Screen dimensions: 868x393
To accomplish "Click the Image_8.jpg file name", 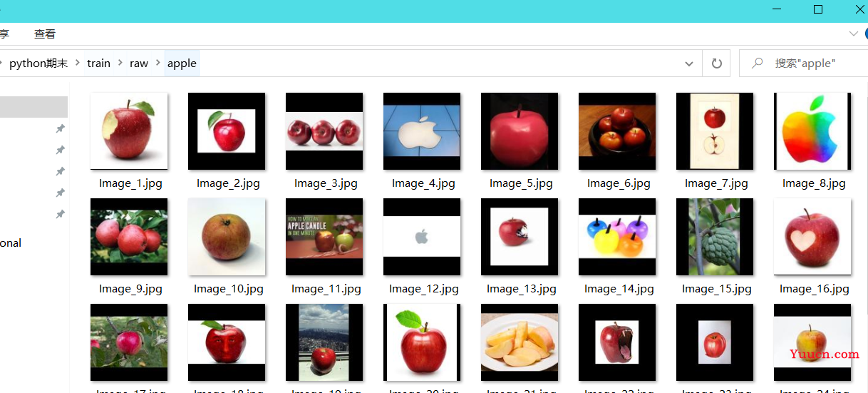I will (814, 183).
